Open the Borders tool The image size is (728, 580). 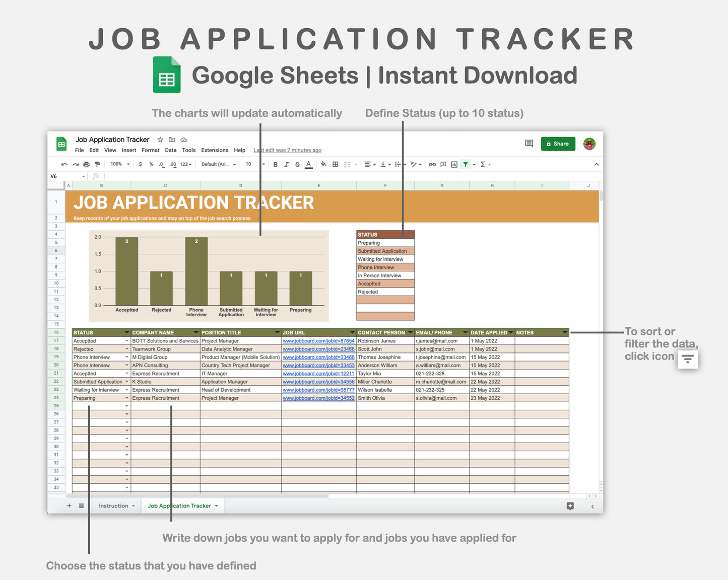(x=335, y=164)
